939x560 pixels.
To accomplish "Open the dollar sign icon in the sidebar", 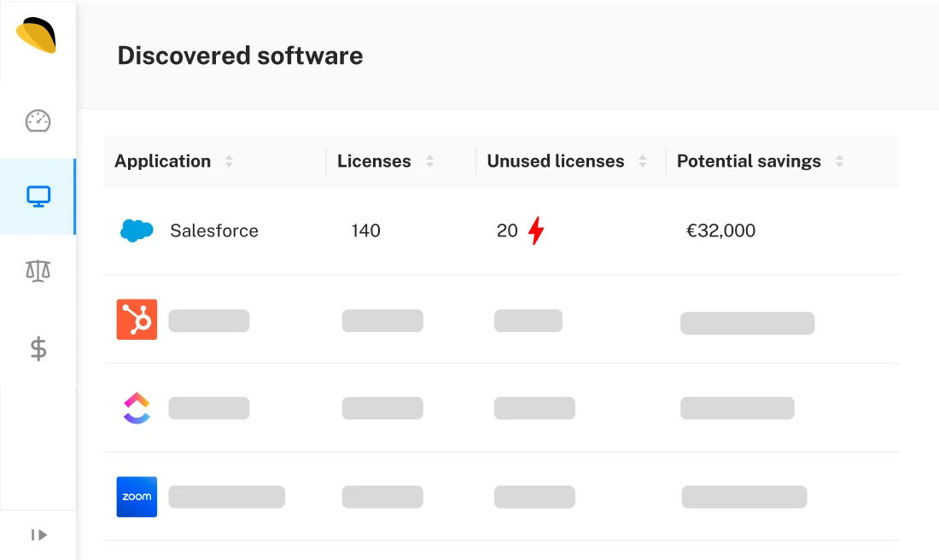I will (x=38, y=348).
